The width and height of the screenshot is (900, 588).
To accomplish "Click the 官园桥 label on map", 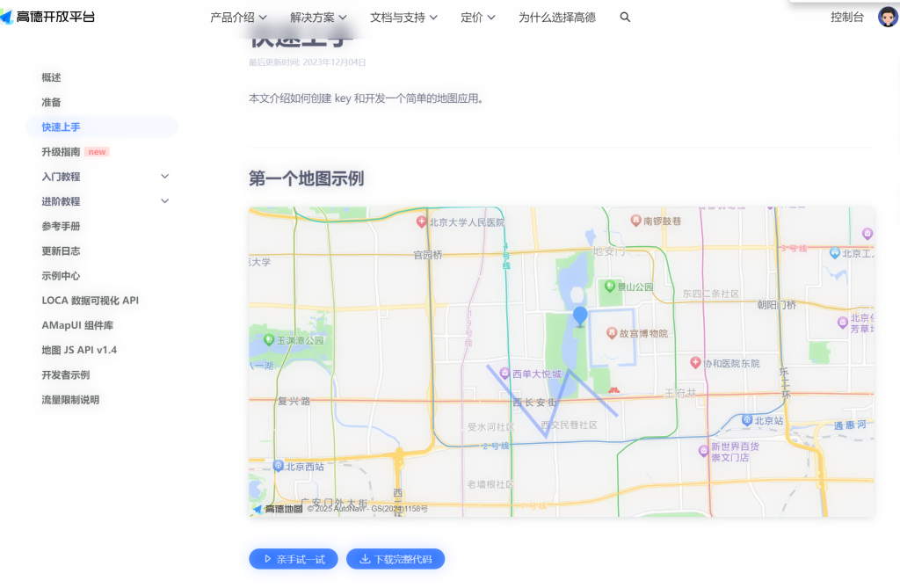I will pyautogui.click(x=428, y=254).
